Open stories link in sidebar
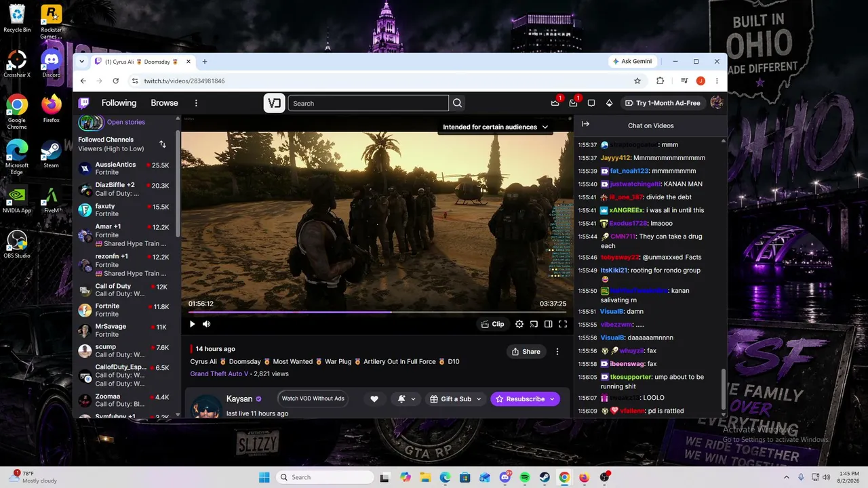868x488 pixels. 126,122
